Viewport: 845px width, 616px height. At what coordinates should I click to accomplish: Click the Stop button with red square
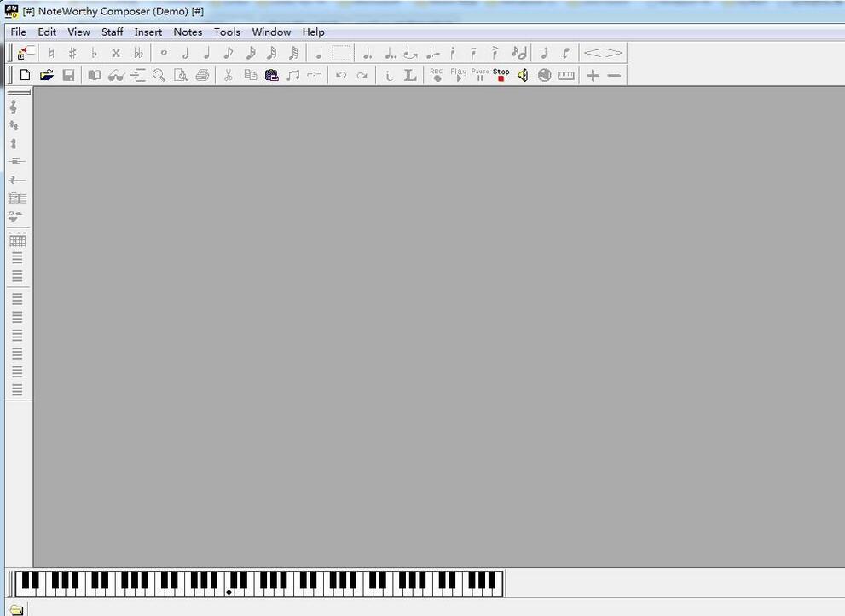coord(501,75)
